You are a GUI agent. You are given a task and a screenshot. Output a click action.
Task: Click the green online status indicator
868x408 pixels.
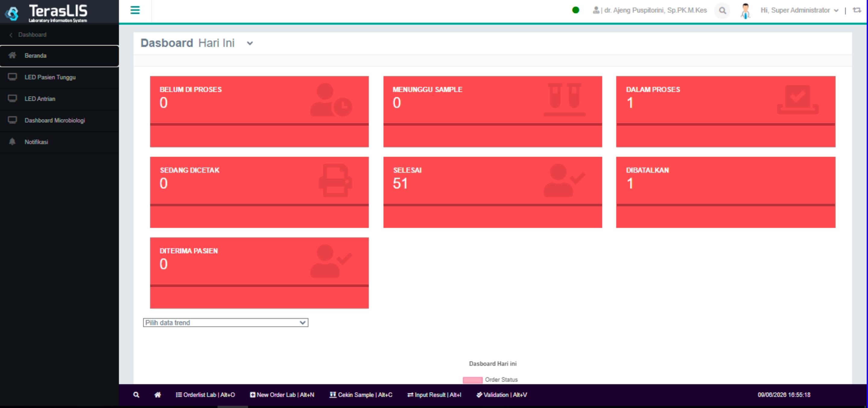point(575,10)
